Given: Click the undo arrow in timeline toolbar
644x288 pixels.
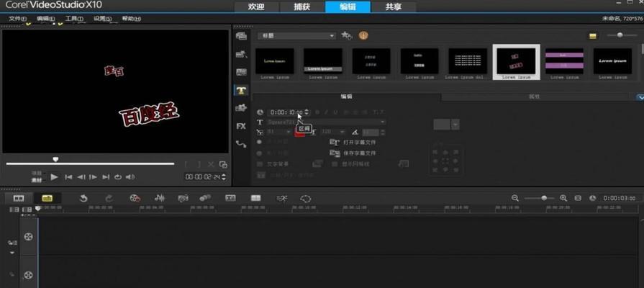Looking at the screenshot, I should point(83,199).
